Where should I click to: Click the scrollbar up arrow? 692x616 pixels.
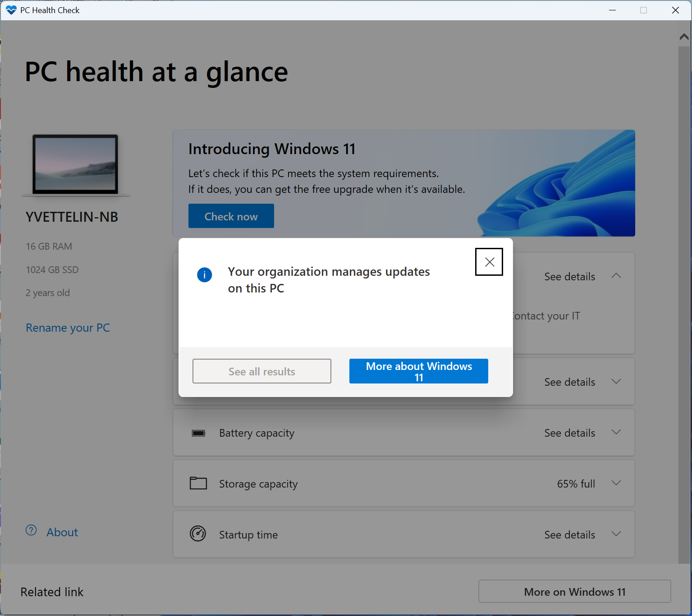[x=684, y=37]
